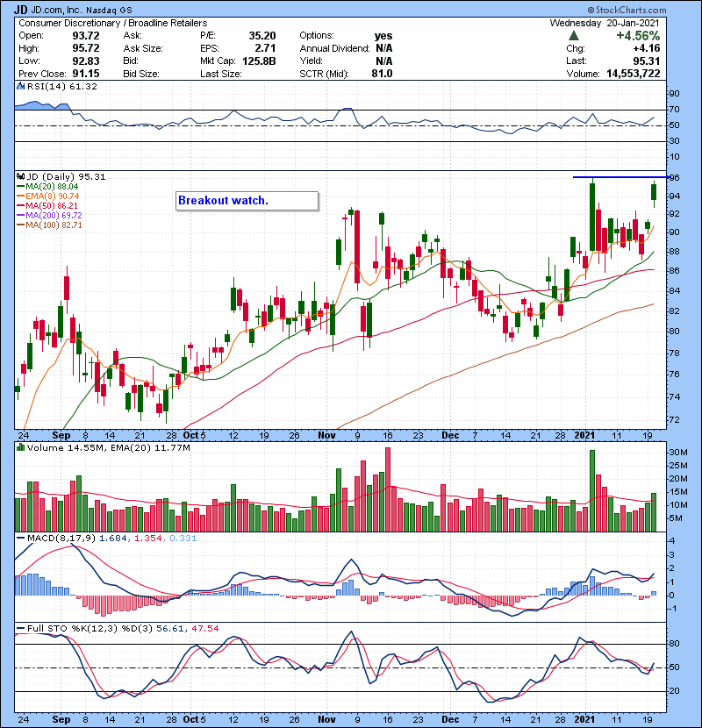Click the +4.56% percent change
The width and height of the screenshot is (702, 728).
click(x=638, y=36)
